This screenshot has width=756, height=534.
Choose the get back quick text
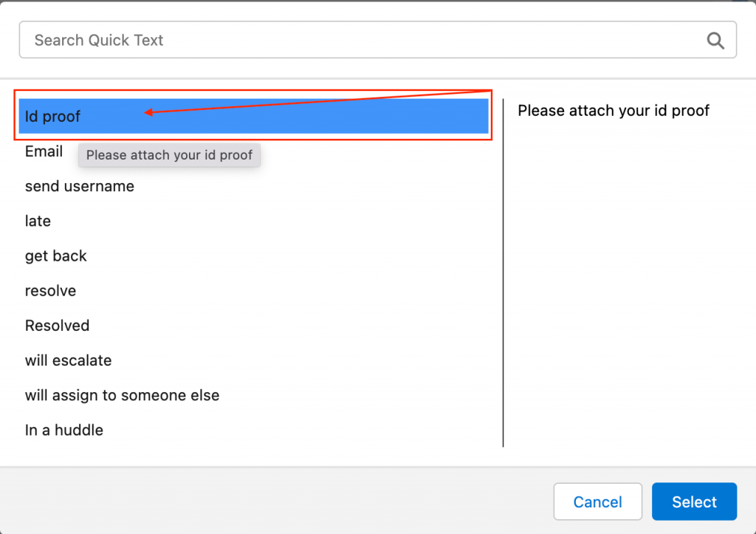(x=56, y=256)
